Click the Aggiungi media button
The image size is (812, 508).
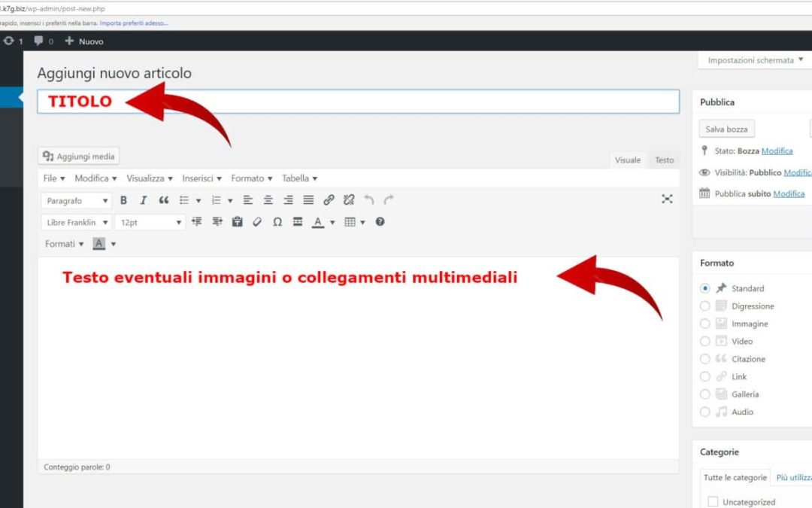coord(79,157)
